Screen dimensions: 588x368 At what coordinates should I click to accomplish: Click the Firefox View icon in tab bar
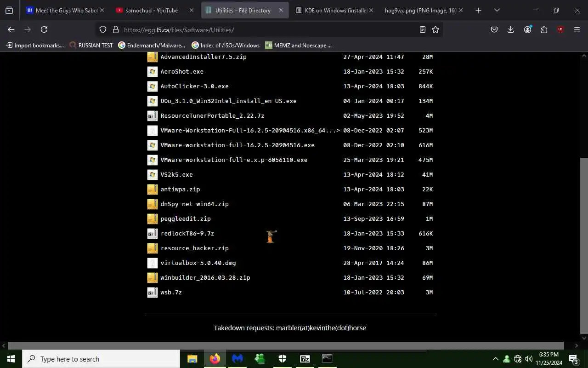point(9,10)
